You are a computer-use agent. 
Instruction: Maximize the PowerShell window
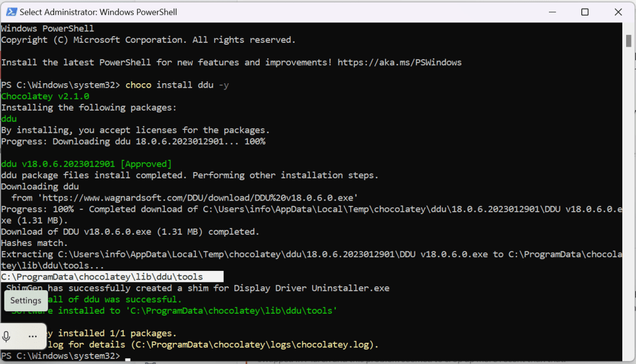click(584, 12)
